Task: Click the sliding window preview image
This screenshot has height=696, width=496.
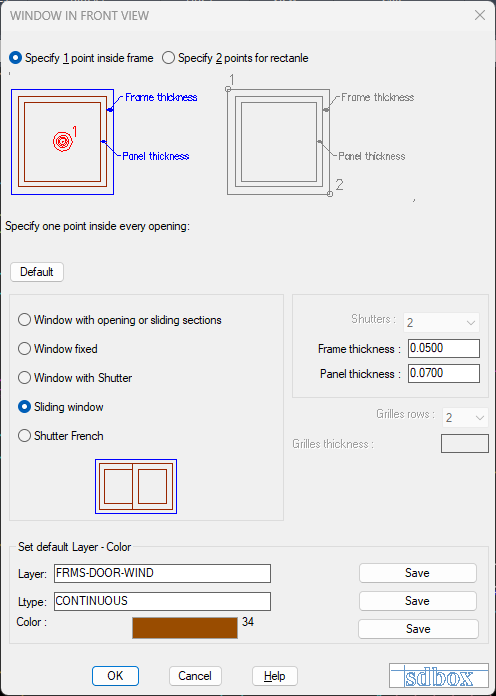Action: [x=136, y=486]
